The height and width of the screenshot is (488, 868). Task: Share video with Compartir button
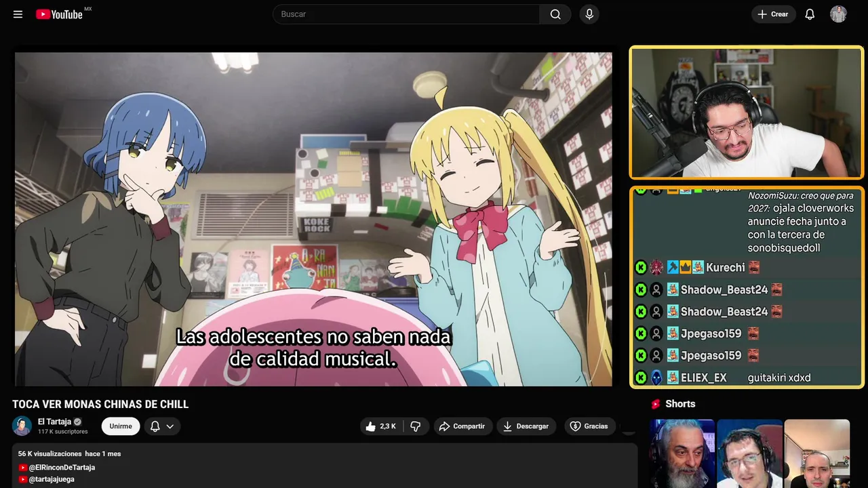(x=462, y=426)
